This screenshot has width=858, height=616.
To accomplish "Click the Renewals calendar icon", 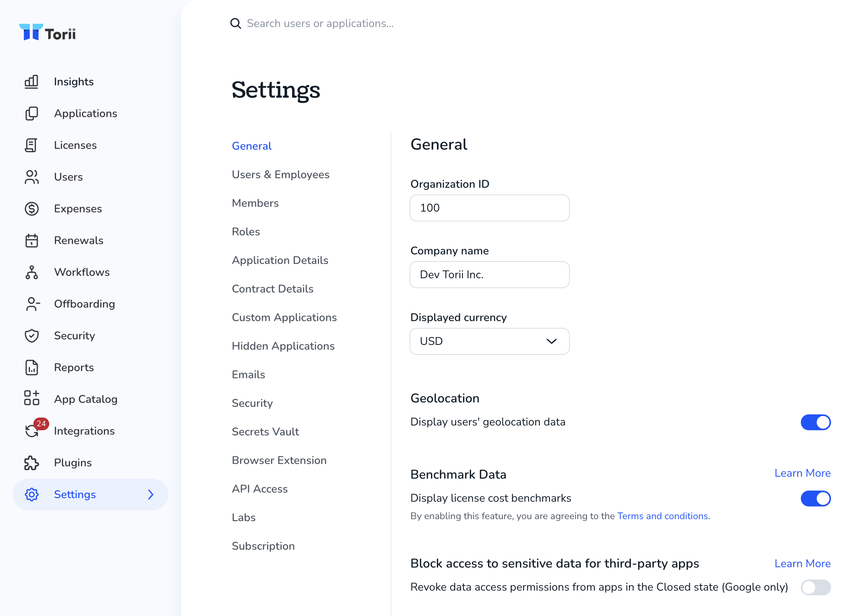I will [31, 241].
